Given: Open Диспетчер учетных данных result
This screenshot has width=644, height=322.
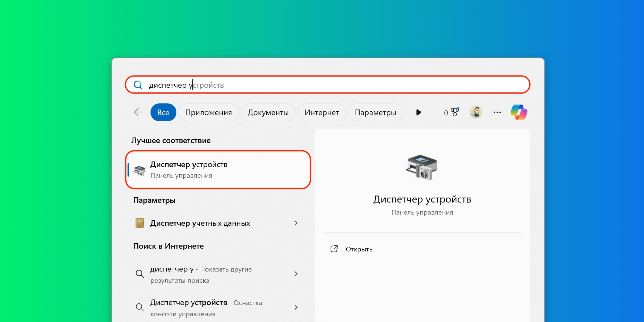Looking at the screenshot, I should tap(218, 223).
